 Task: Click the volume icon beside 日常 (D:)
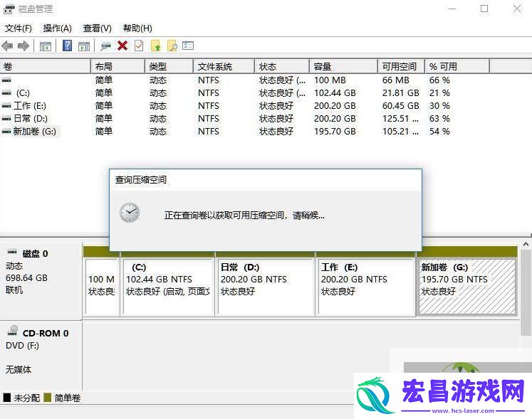click(x=6, y=119)
